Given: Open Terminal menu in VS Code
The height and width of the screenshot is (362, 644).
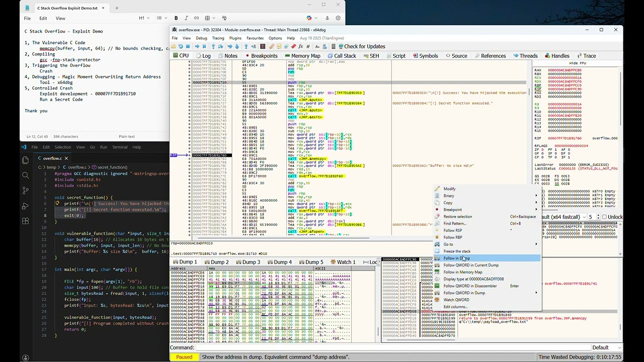Looking at the screenshot, I should [120, 147].
